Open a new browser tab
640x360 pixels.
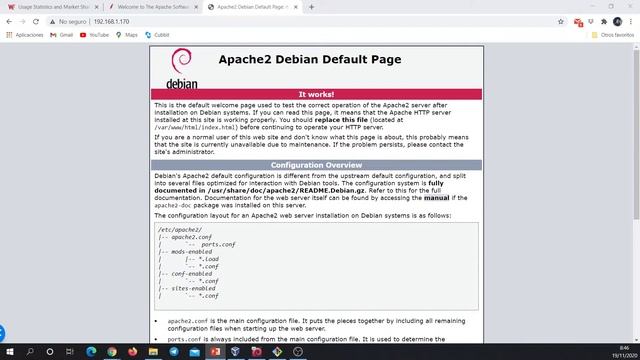(311, 7)
